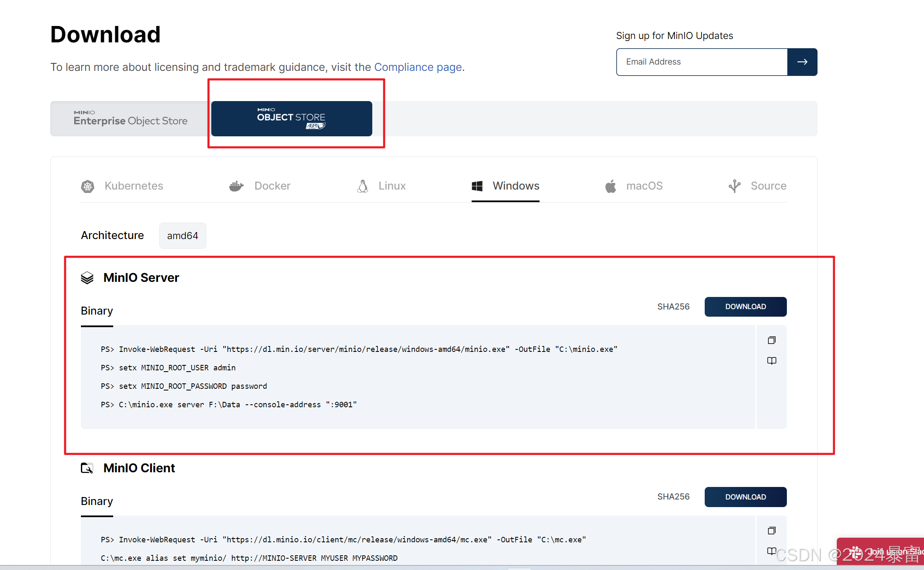Select the MinIO Server Binary tab
The image size is (924, 570).
click(x=97, y=311)
